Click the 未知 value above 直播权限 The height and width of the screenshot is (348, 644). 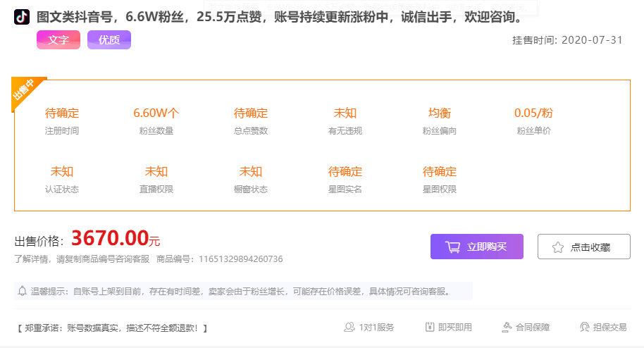156,171
